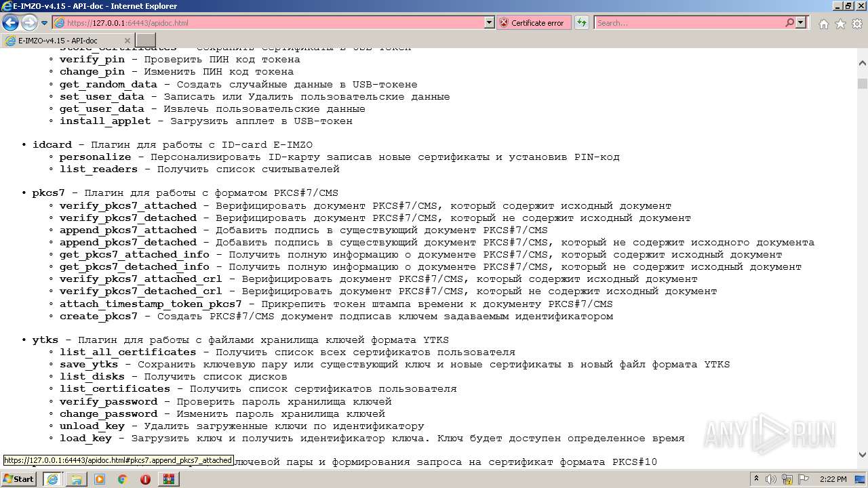868x488 pixels.
Task: Open the verify_password method link
Action: pyautogui.click(x=108, y=402)
